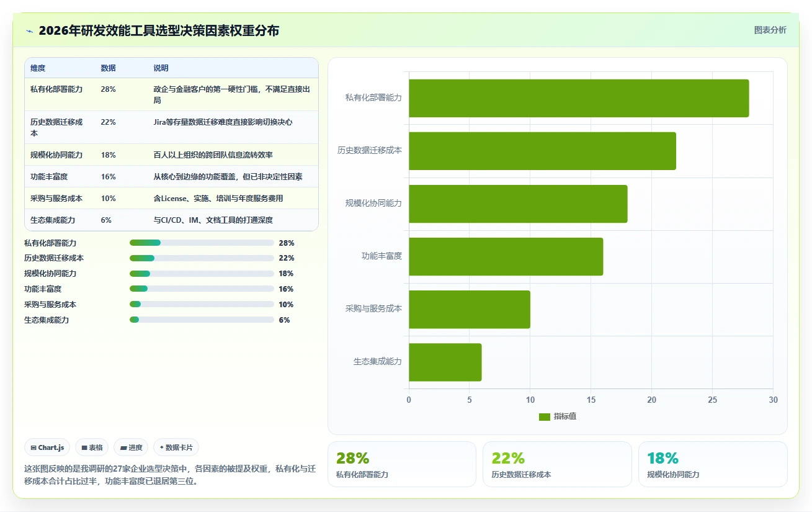Click the 图表分析 label in the header
This screenshot has width=812, height=512.
770,30
